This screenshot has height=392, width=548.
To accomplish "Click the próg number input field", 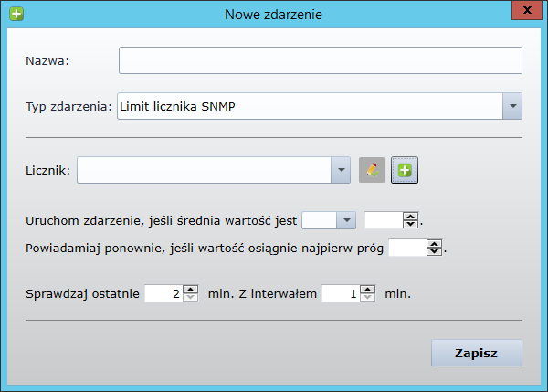I will coord(407,248).
